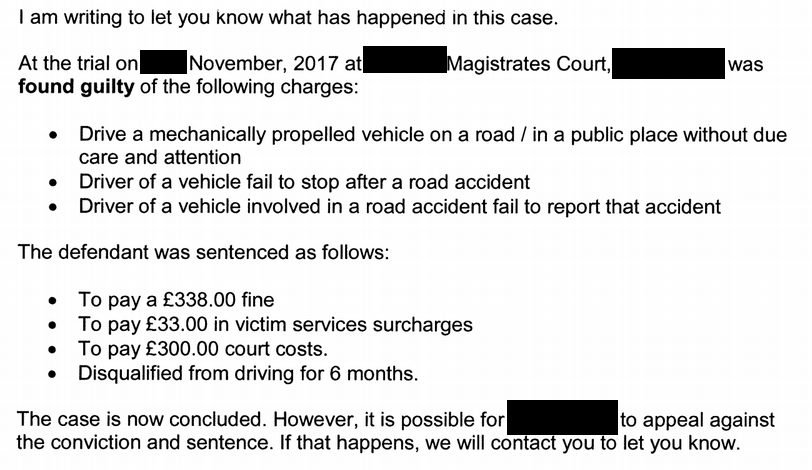Click the bullet before 'fail to report' charge
Image resolution: width=812 pixels, height=470 pixels.
coord(53,208)
